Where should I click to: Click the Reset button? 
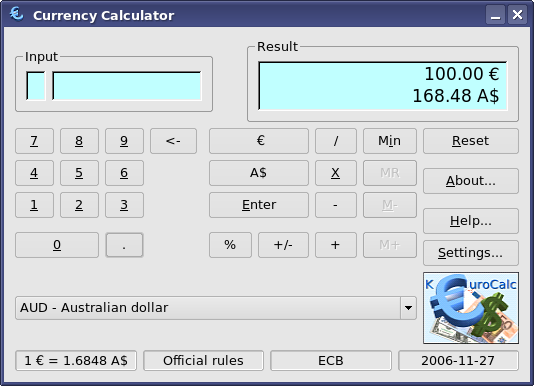[x=471, y=141]
